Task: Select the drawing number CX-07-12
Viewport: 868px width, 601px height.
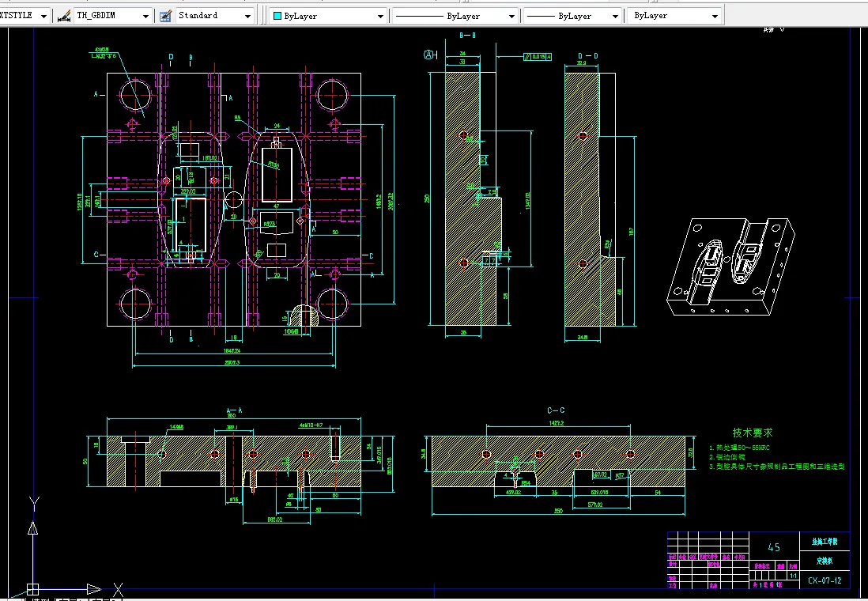Action: [x=825, y=580]
